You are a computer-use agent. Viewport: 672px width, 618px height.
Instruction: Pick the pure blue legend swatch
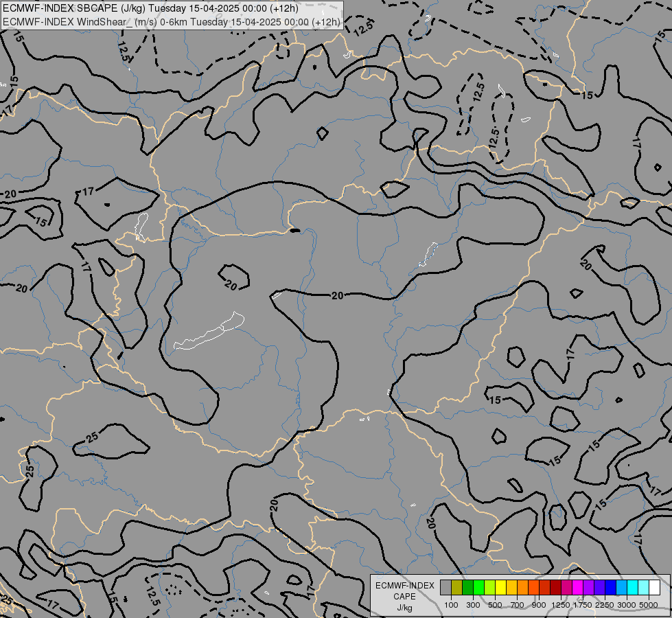pyautogui.click(x=610, y=587)
